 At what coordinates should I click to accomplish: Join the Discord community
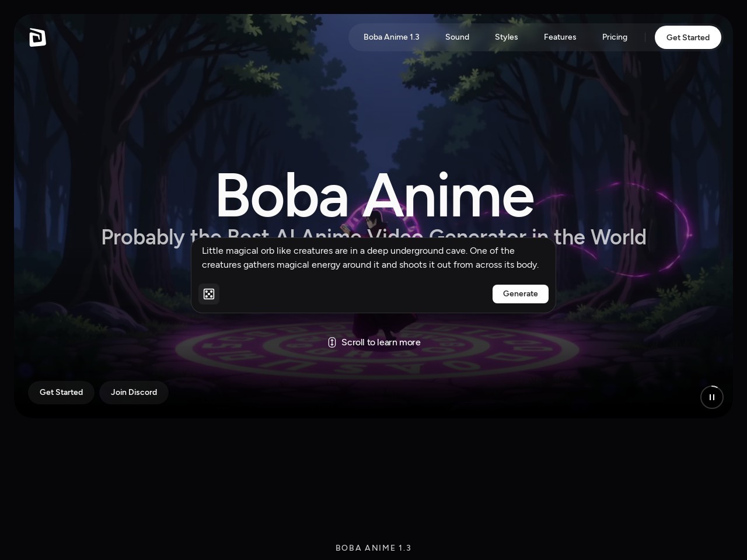point(134,393)
